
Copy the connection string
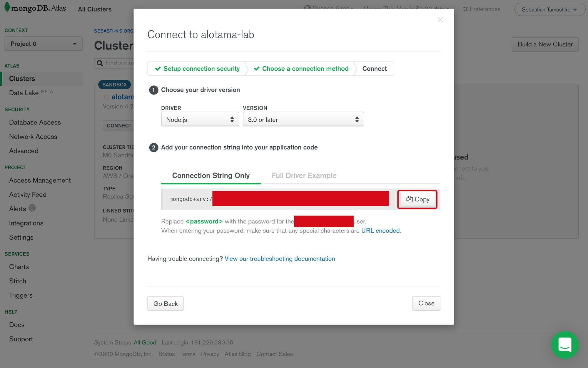(x=417, y=199)
